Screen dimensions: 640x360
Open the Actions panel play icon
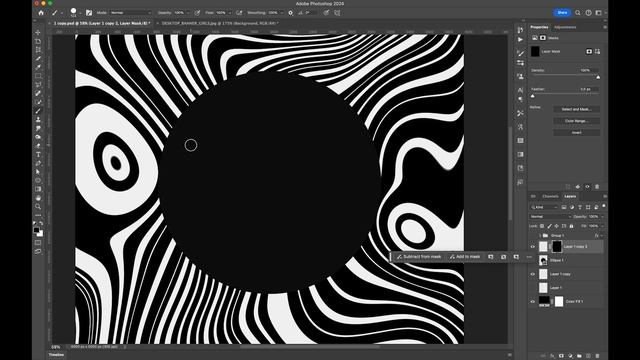[520, 40]
